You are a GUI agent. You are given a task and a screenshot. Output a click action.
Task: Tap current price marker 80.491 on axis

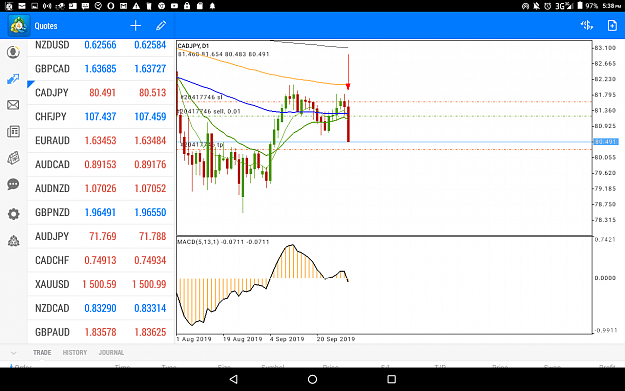pos(606,141)
